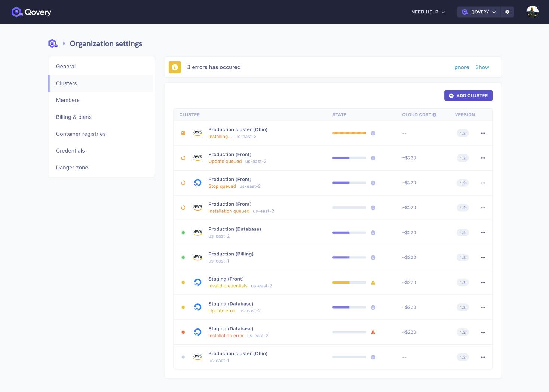Open the General settings section
Viewport: 549px width, 392px height.
101,67
